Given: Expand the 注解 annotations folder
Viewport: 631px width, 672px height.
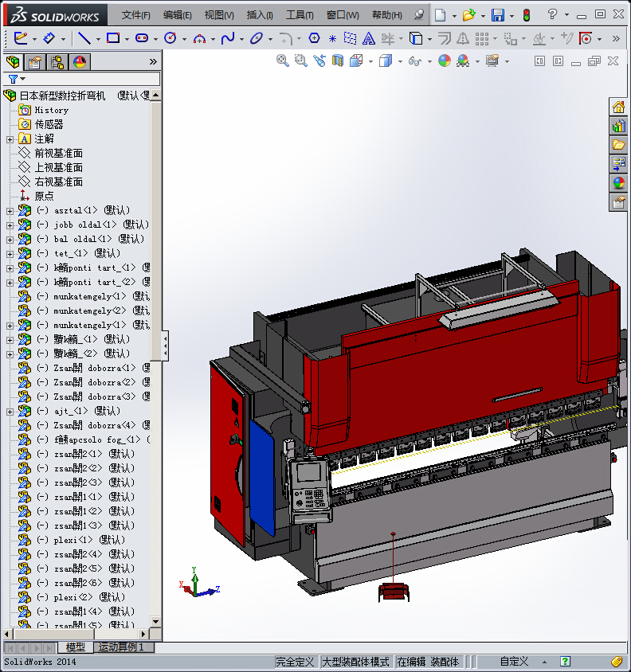Looking at the screenshot, I should tap(10, 139).
